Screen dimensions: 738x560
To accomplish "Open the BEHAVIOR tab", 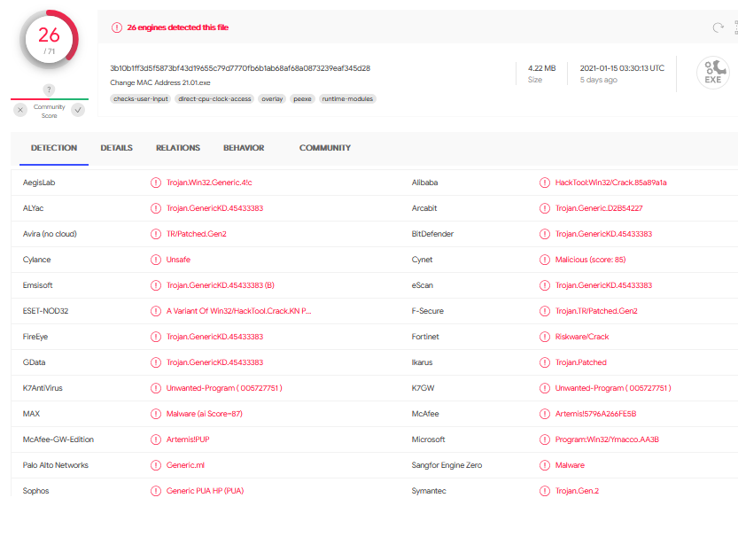I will click(x=244, y=148).
